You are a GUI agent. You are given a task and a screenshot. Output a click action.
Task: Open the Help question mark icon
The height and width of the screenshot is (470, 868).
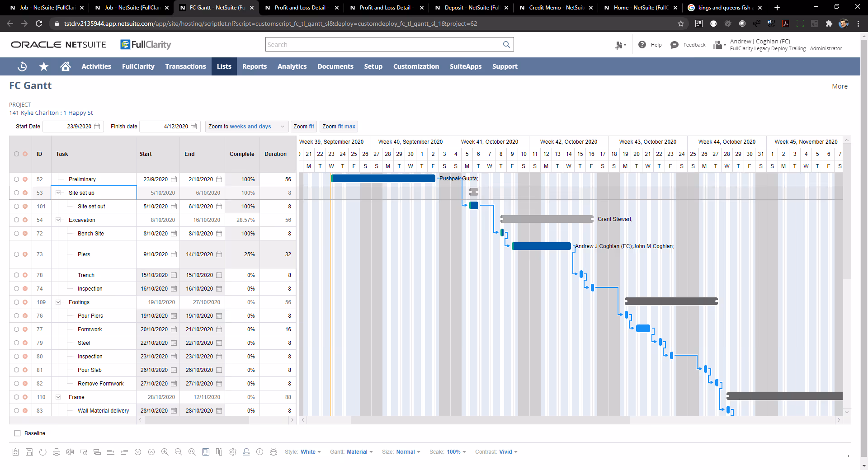642,45
